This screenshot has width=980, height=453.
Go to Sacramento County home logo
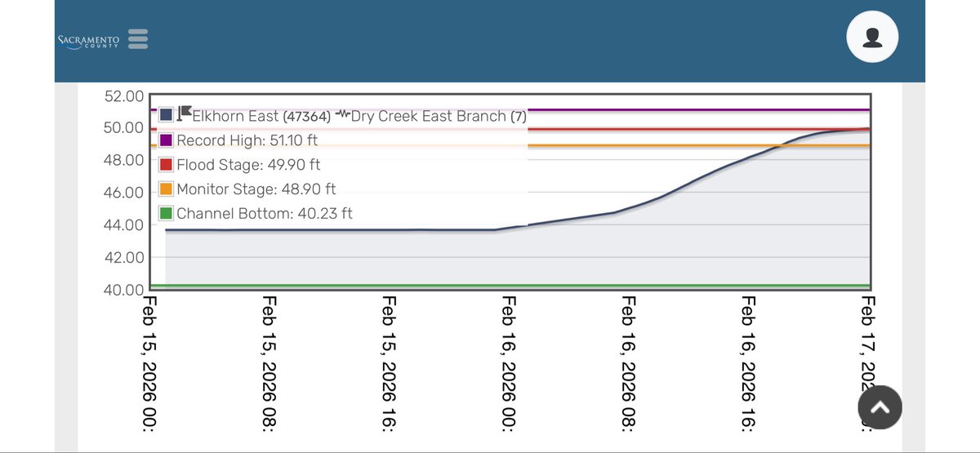[x=89, y=41]
